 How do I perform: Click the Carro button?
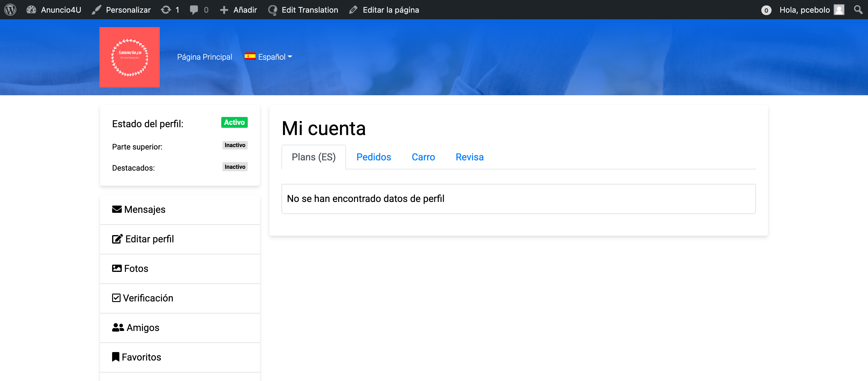pos(423,157)
